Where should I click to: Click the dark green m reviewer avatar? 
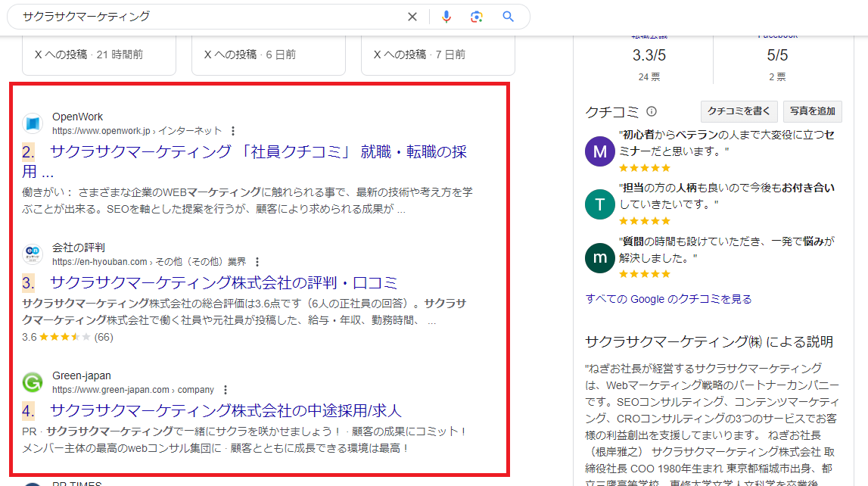pyautogui.click(x=600, y=257)
